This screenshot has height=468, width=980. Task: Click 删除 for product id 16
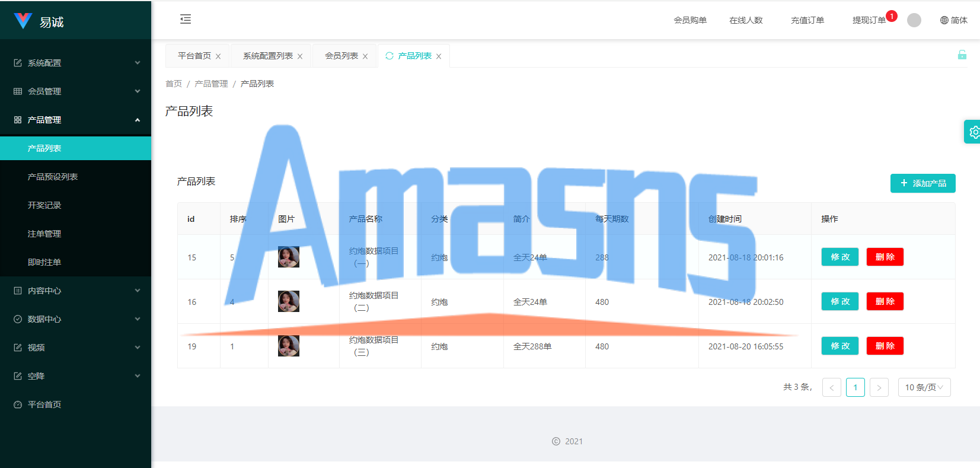coord(885,301)
